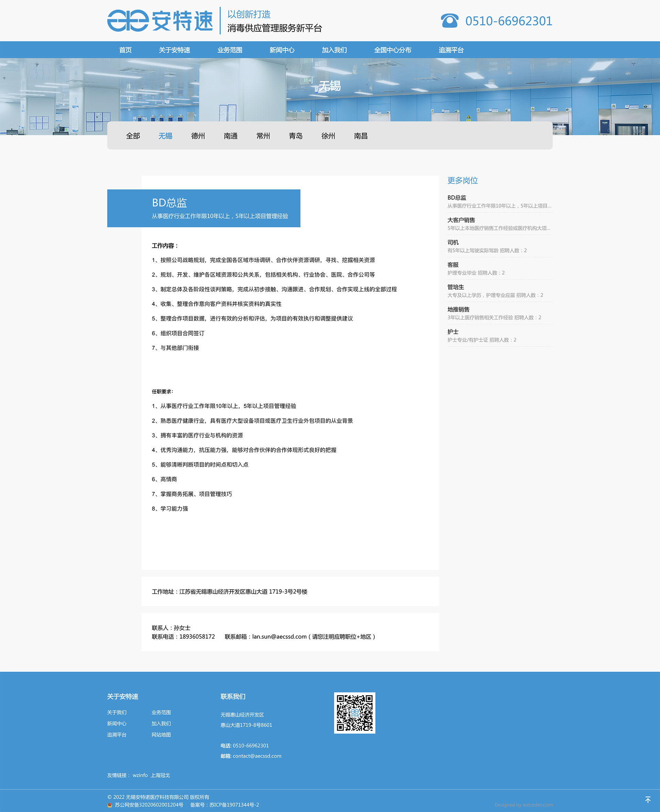Switch to the 德州 city tab
This screenshot has width=660, height=812.
[198, 136]
